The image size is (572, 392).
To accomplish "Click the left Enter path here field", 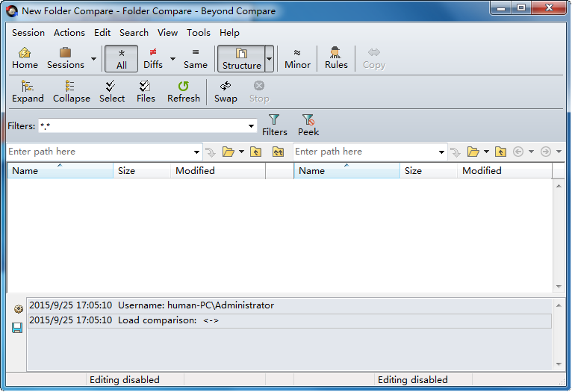I will 99,152.
